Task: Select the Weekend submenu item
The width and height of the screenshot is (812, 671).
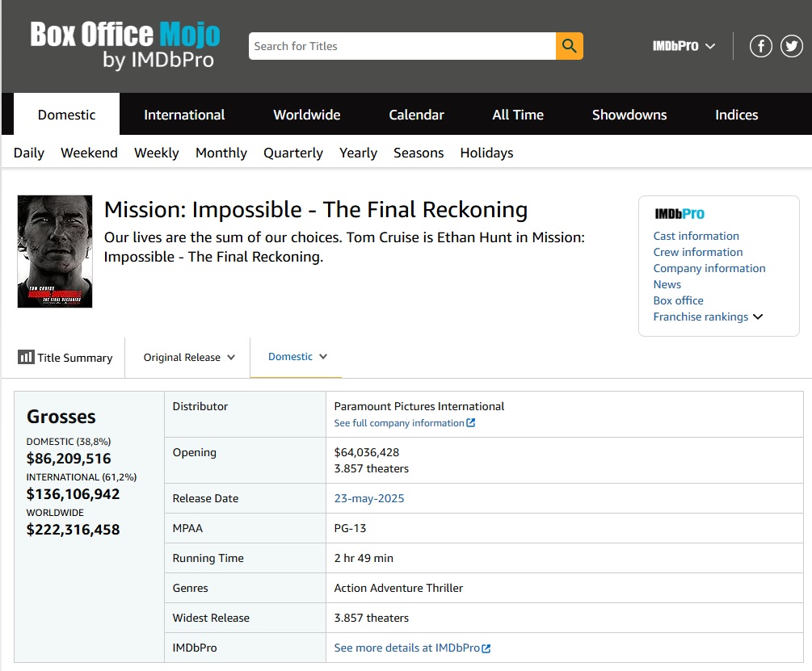Action: click(x=89, y=153)
